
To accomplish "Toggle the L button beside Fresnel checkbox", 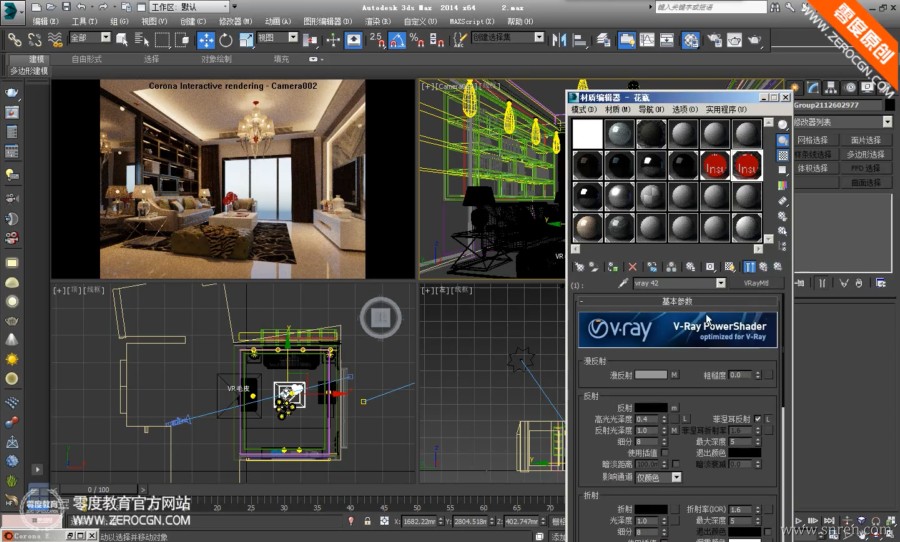I will (768, 419).
